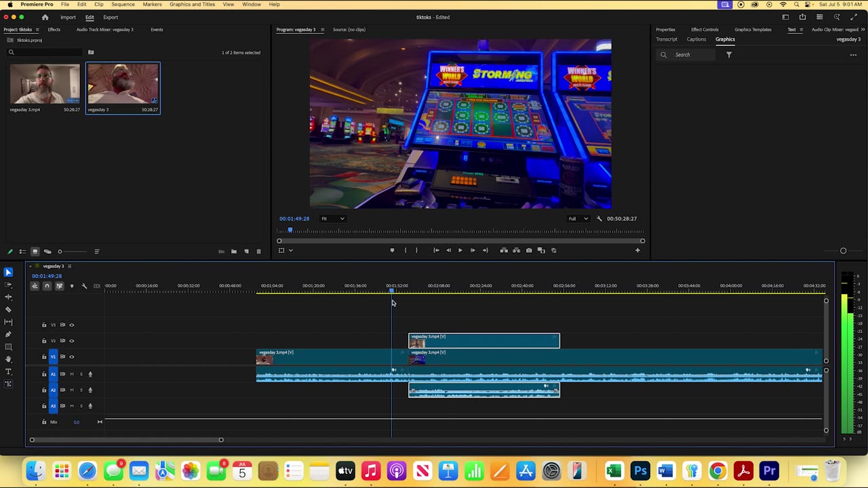
Task: Open vegasday 3 sequence panel menu
Action: point(69,266)
